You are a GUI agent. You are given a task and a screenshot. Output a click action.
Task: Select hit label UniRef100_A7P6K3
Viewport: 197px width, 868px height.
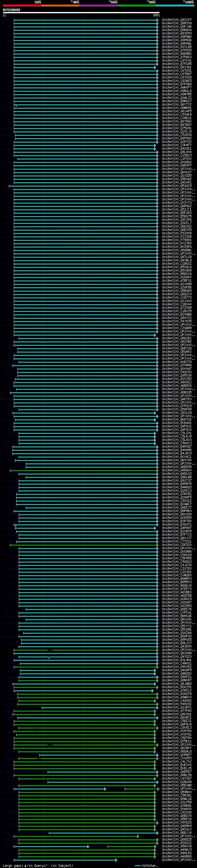[177, 57]
